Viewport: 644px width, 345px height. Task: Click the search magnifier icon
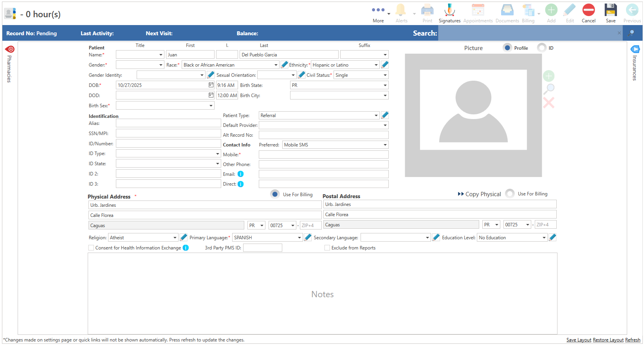pyautogui.click(x=631, y=33)
